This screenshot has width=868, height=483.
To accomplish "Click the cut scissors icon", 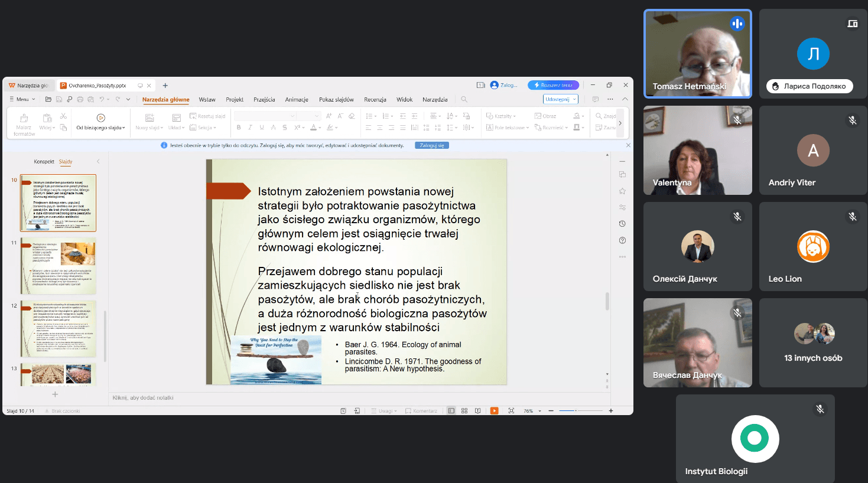I will coord(63,116).
